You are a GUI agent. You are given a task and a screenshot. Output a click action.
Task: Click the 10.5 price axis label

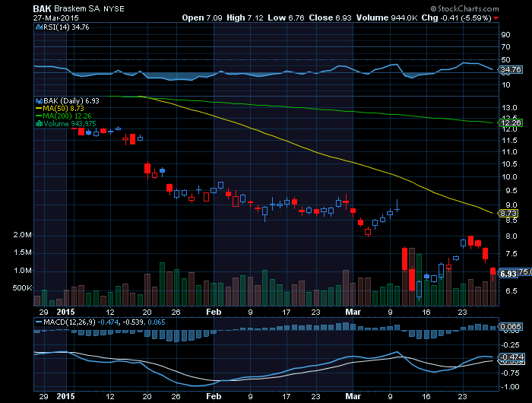(x=509, y=164)
